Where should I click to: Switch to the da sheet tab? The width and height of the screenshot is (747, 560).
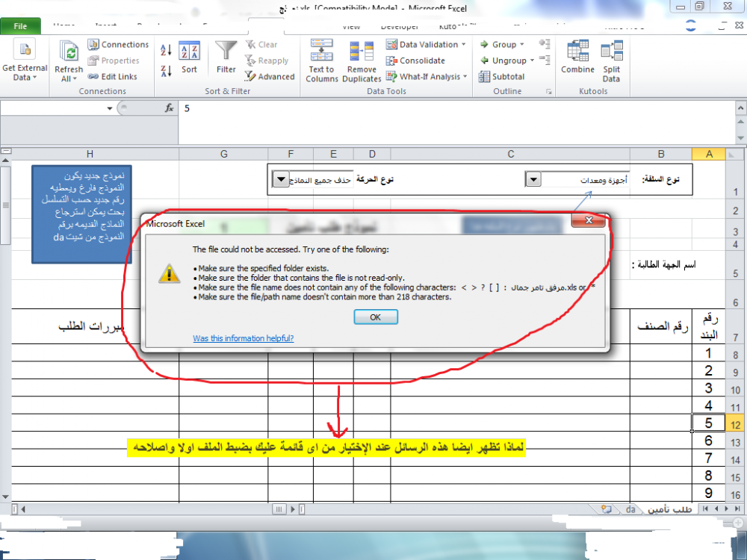click(630, 509)
